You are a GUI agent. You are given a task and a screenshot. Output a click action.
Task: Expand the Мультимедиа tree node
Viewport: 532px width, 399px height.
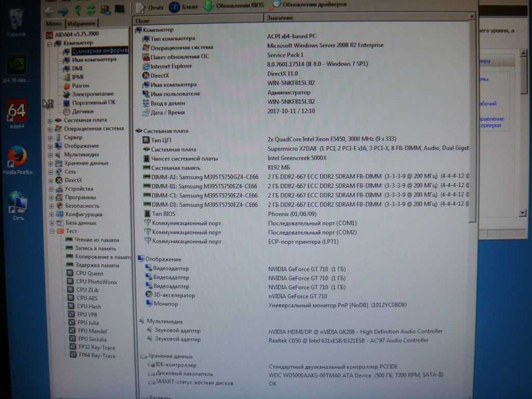pos(50,155)
